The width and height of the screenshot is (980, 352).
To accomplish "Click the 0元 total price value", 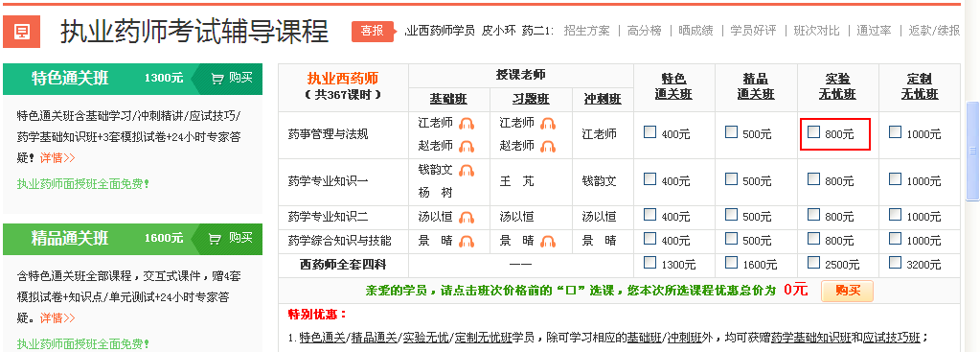I will pyautogui.click(x=795, y=290).
